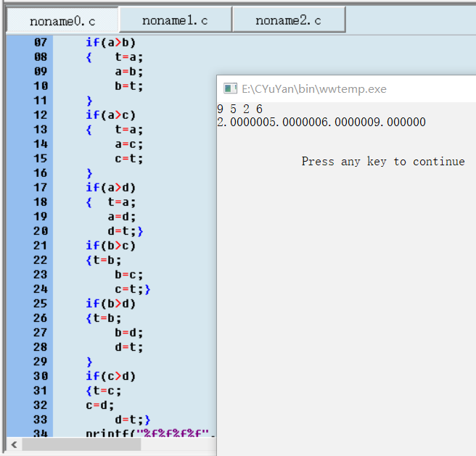476x456 pixels.
Task: Click line number 21 in the gutter
Action: (x=41, y=246)
